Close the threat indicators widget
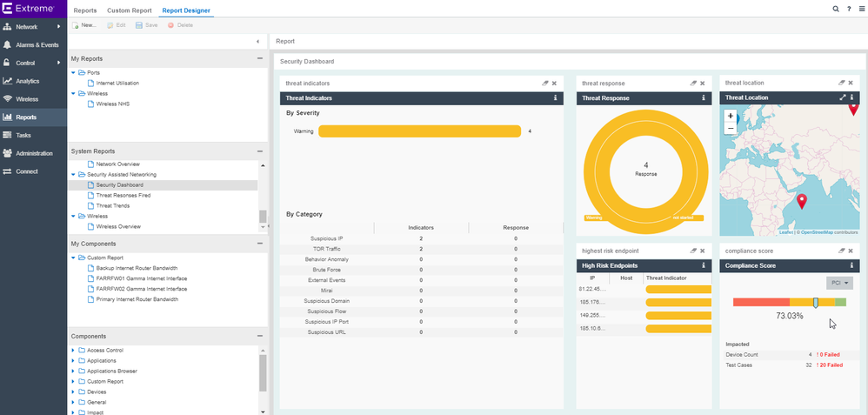 [554, 84]
